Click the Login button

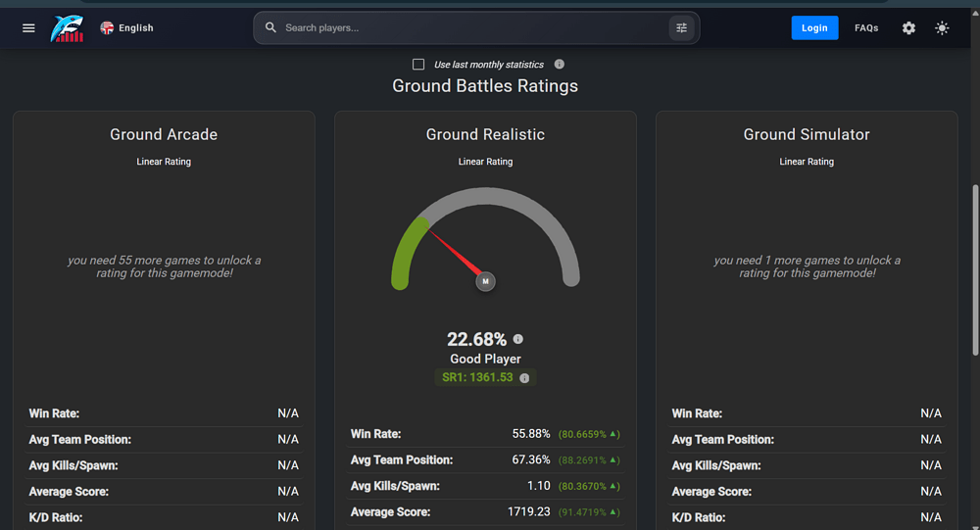click(814, 28)
